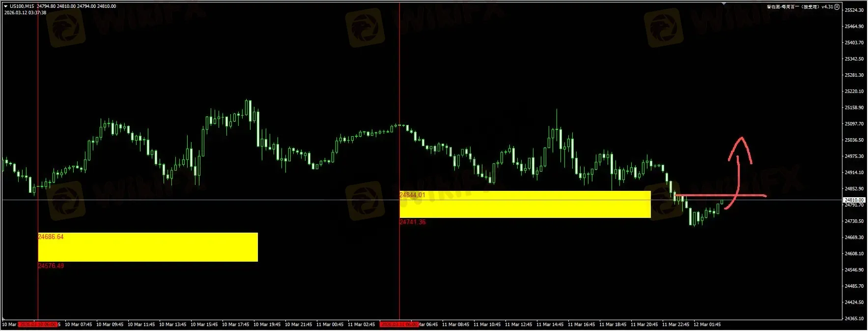Click the 2026.03.12 03:37:38 timestamp text
The image size is (868, 331).
coord(25,13)
